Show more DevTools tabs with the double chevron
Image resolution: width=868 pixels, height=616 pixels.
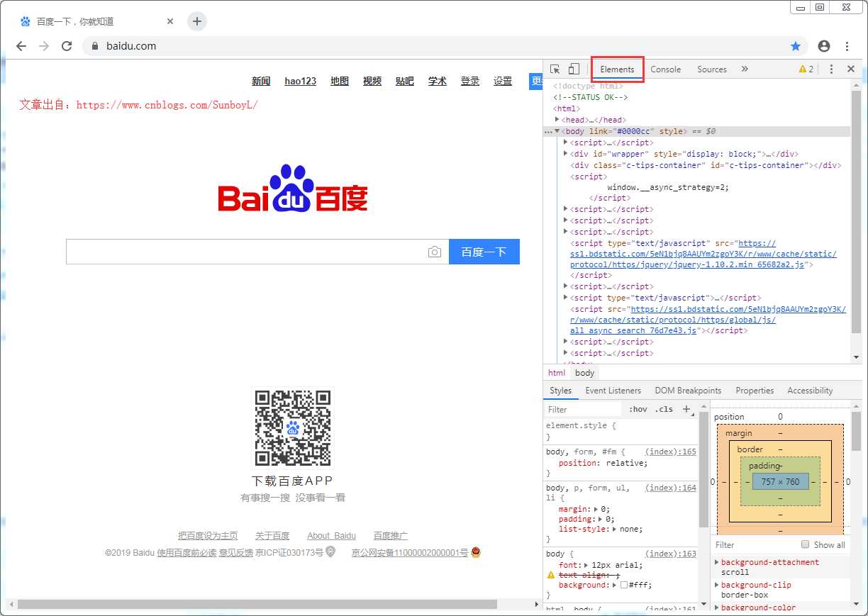745,69
